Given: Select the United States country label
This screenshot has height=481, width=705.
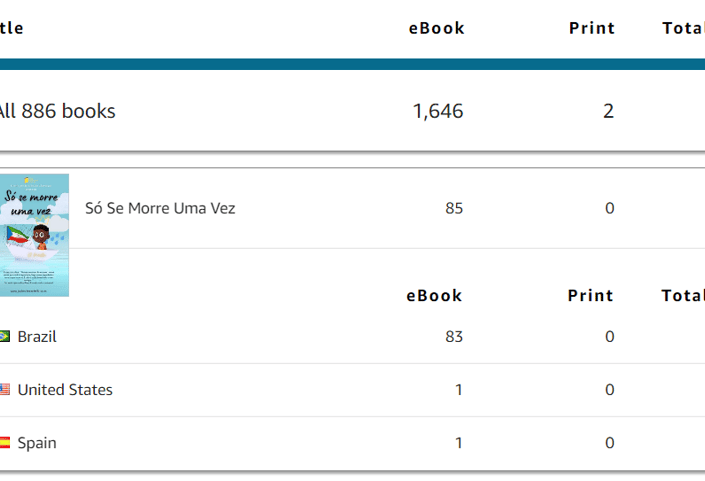Looking at the screenshot, I should 65,390.
